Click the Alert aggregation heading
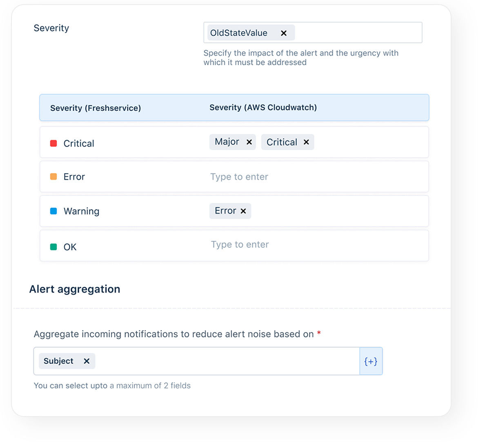This screenshot has width=485, height=448. click(x=74, y=289)
